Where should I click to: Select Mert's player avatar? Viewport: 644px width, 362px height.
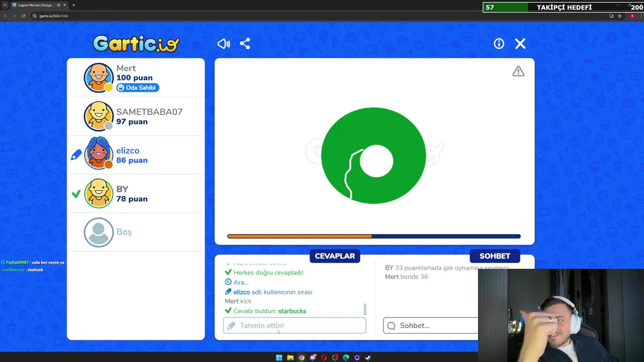(x=99, y=77)
